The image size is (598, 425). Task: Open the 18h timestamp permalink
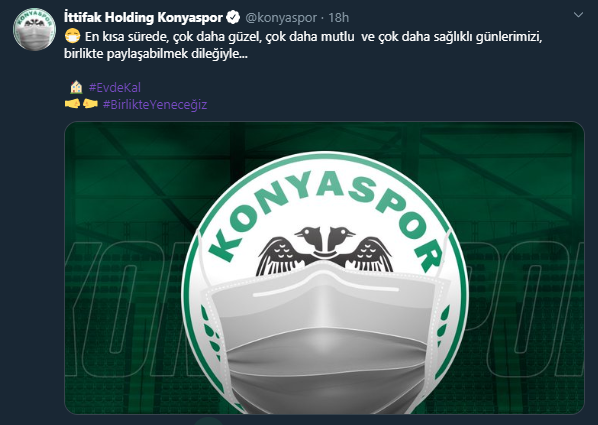coord(339,18)
